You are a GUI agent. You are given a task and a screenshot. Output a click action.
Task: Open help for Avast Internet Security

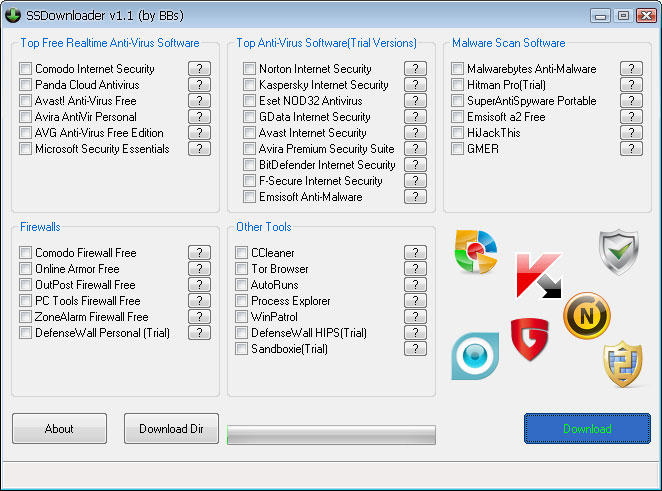point(415,133)
